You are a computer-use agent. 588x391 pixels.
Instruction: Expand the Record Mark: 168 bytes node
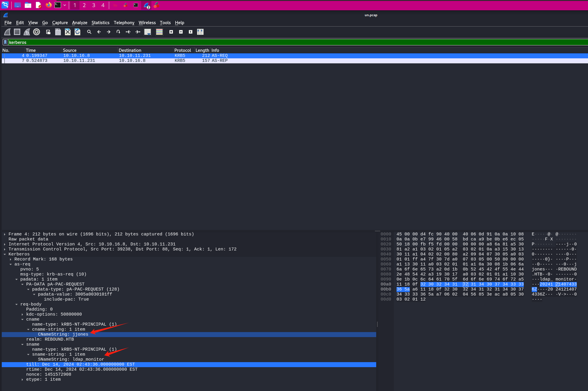[x=11, y=259]
